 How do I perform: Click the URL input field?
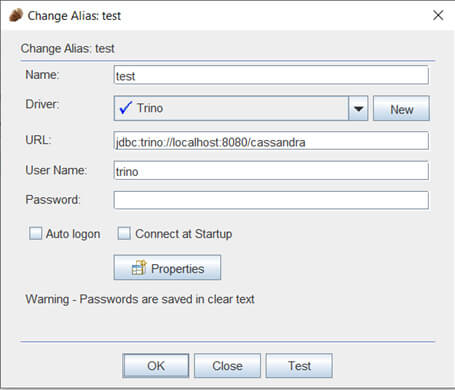271,141
